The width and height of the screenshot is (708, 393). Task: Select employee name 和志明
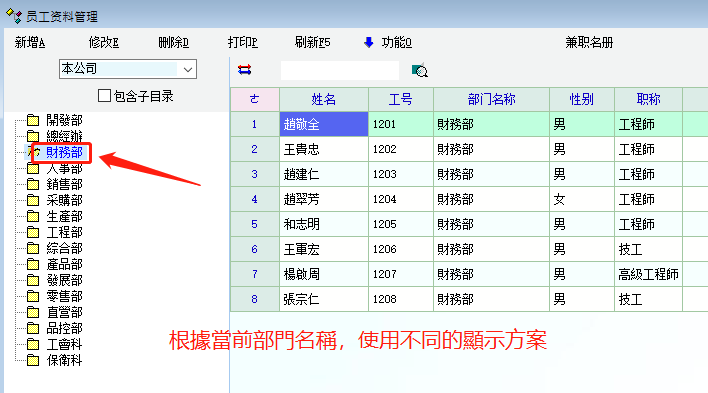[324, 224]
